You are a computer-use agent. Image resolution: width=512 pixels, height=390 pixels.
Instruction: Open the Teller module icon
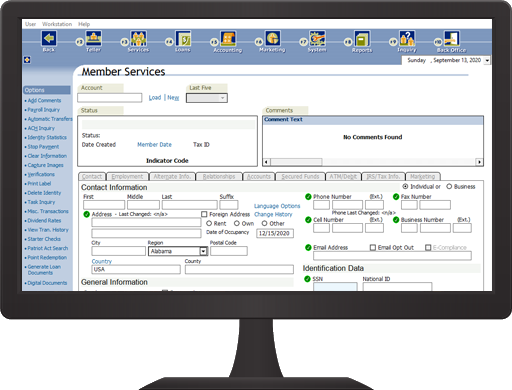click(x=94, y=38)
